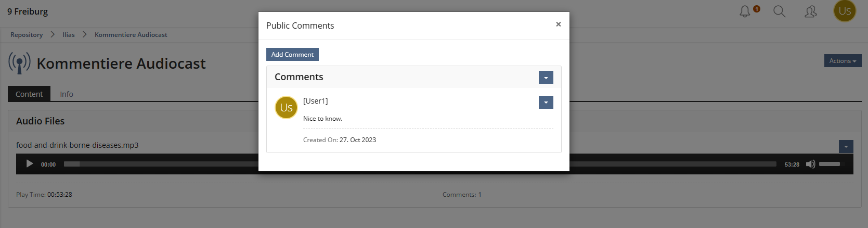Viewport: 868px width, 228px height.
Task: Switch to the Info tab
Action: pos(67,94)
